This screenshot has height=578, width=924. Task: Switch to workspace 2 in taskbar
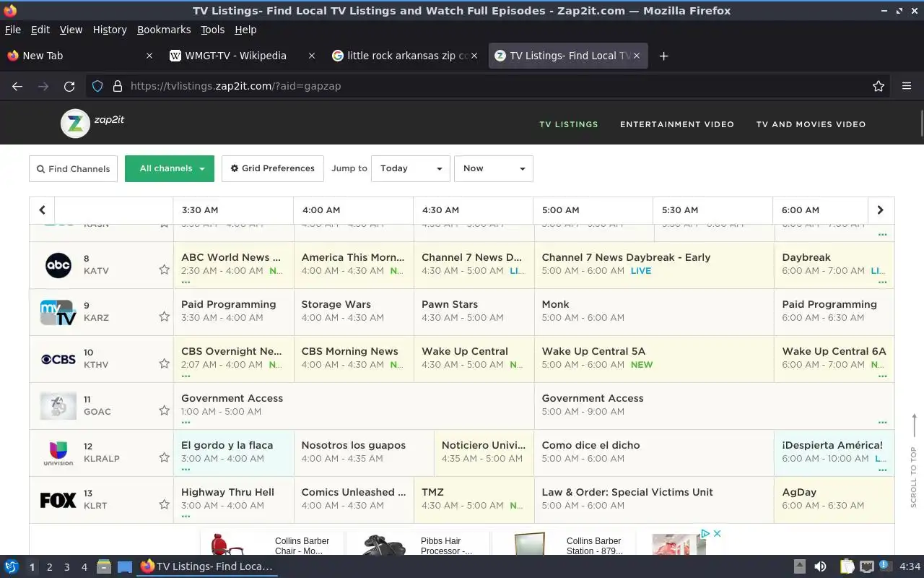(x=49, y=567)
